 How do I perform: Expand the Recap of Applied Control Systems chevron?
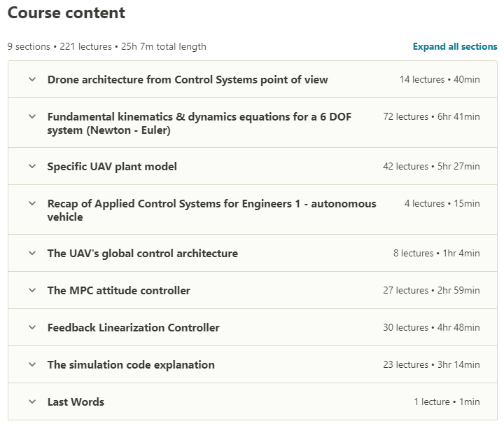[x=32, y=203]
